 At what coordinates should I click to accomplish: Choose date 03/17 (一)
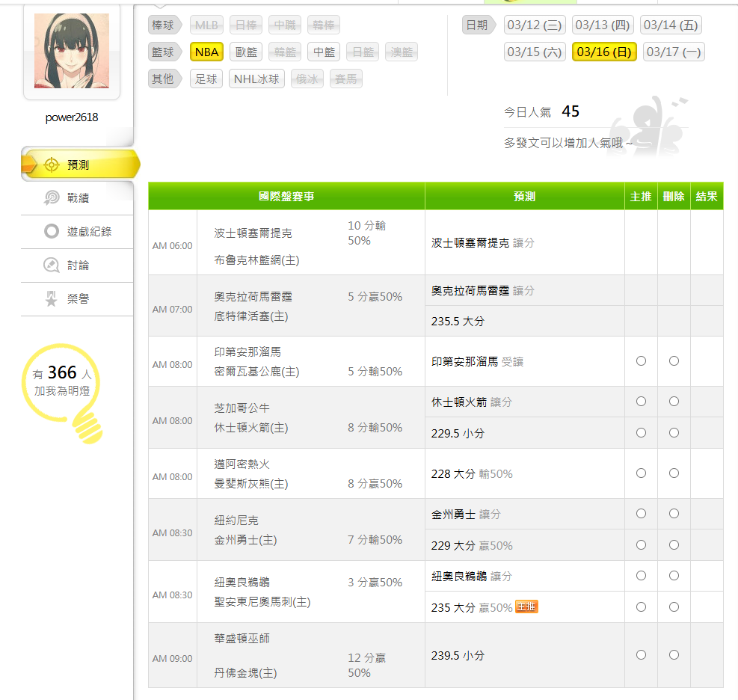click(x=674, y=52)
